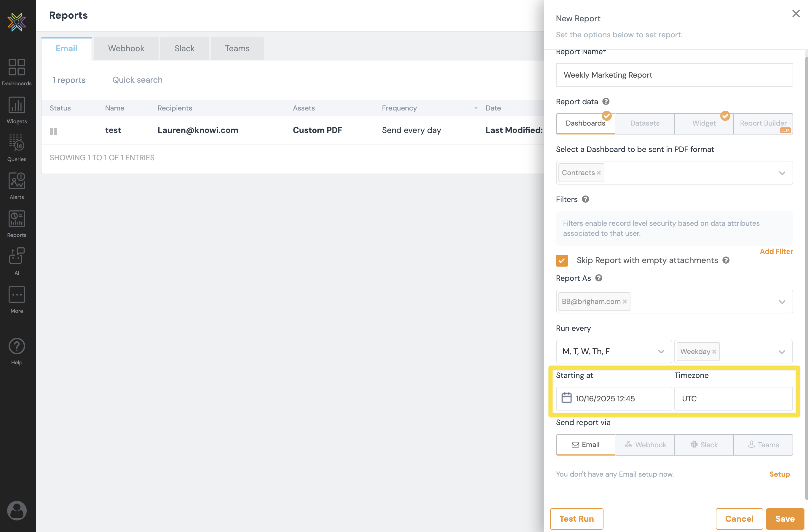Viewport: 808px width, 532px height.
Task: Click the calendar icon in Starting at
Action: tap(566, 398)
